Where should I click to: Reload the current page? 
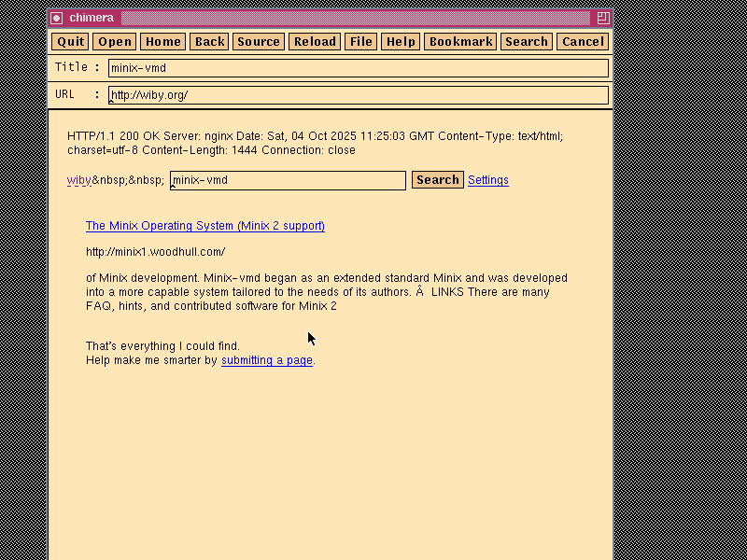(315, 41)
